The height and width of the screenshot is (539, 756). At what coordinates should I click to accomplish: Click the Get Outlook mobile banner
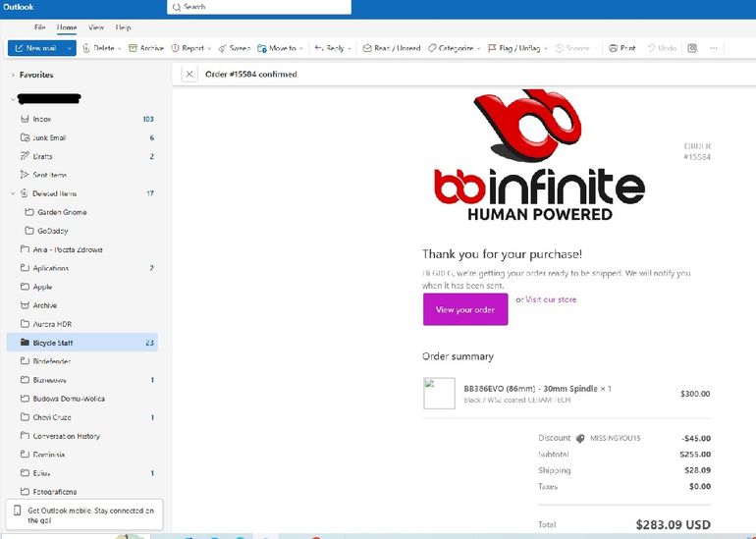click(x=84, y=514)
